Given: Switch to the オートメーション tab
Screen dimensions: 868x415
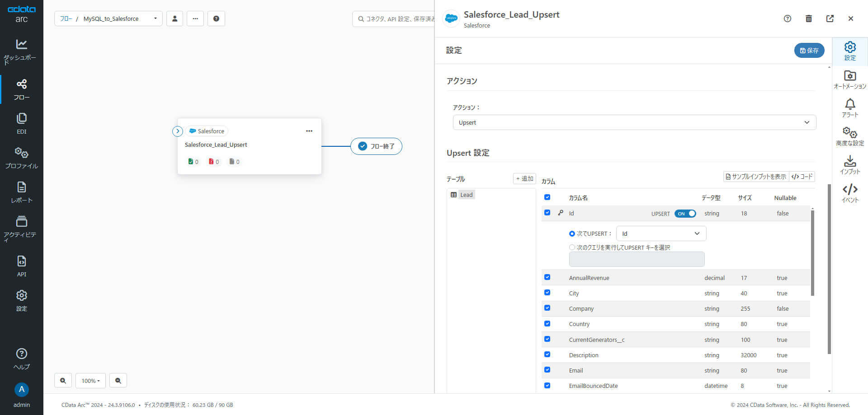Looking at the screenshot, I should tap(850, 79).
